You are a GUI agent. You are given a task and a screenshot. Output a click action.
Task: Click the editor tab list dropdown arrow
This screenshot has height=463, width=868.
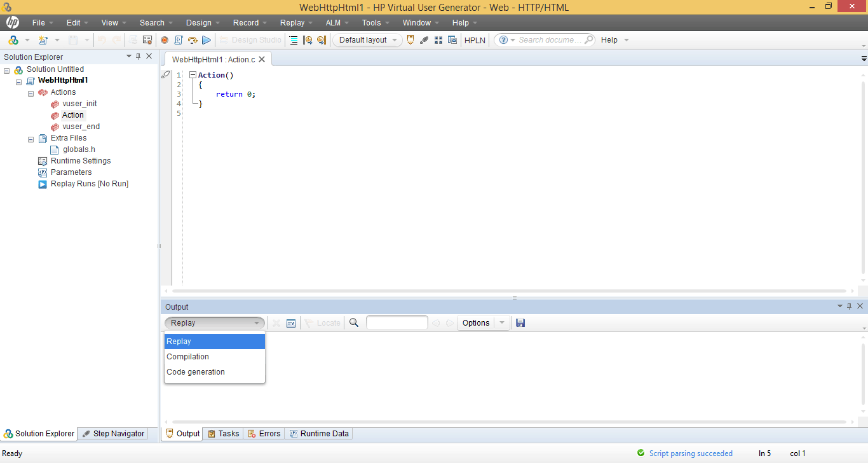tap(864, 59)
